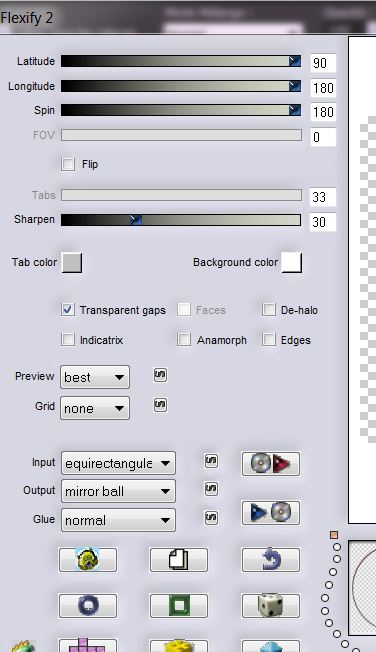
Task: Click the disc-to-red-arrow button beside Input
Action: [270, 463]
